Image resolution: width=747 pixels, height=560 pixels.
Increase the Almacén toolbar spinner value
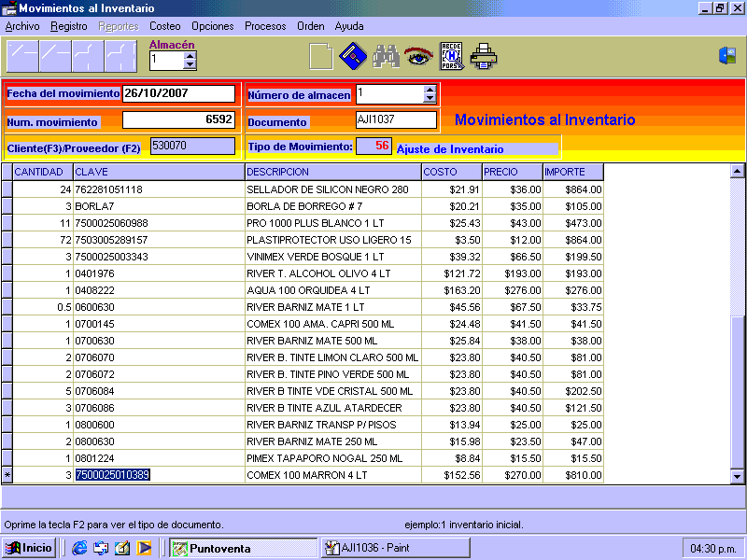(190, 55)
